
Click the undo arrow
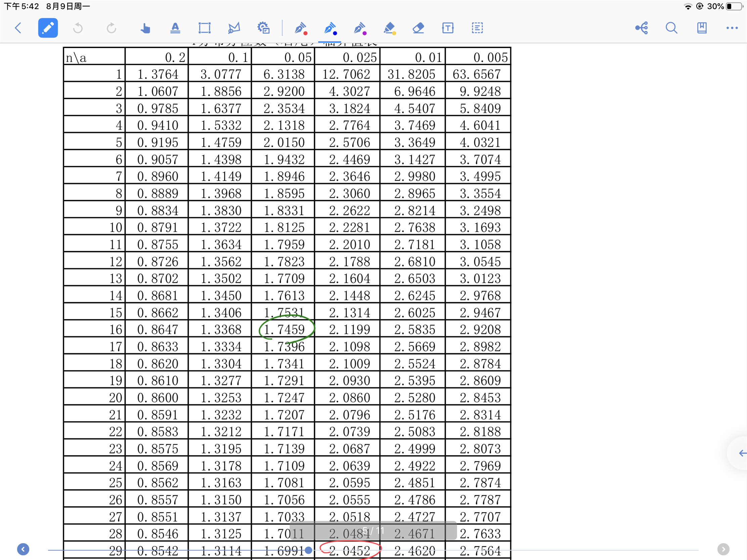[78, 28]
